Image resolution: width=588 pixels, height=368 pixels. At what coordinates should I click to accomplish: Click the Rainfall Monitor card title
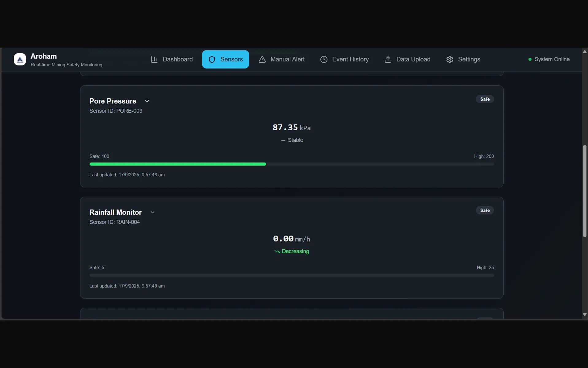click(x=115, y=212)
